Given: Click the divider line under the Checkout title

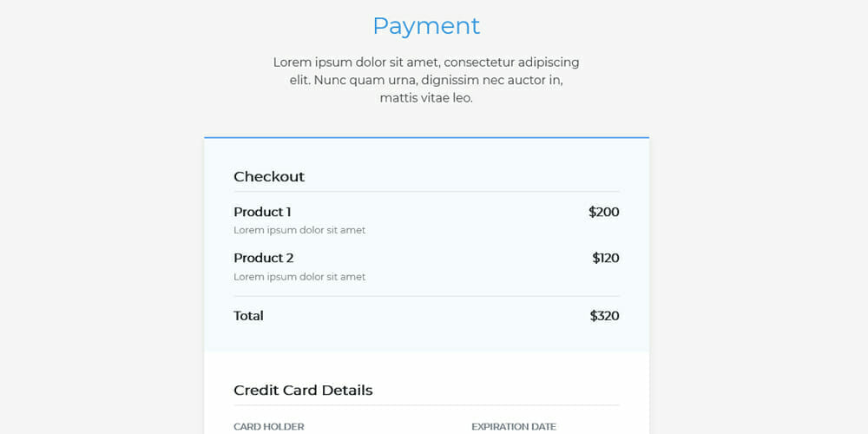Looking at the screenshot, I should tap(426, 191).
